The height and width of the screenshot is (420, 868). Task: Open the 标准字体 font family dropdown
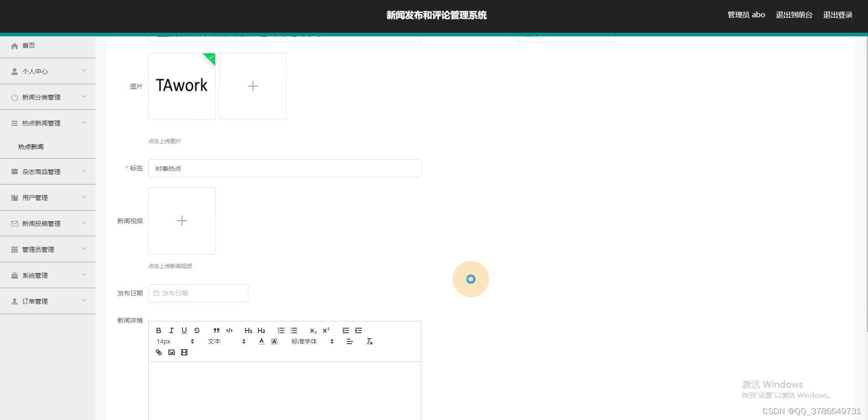(313, 341)
